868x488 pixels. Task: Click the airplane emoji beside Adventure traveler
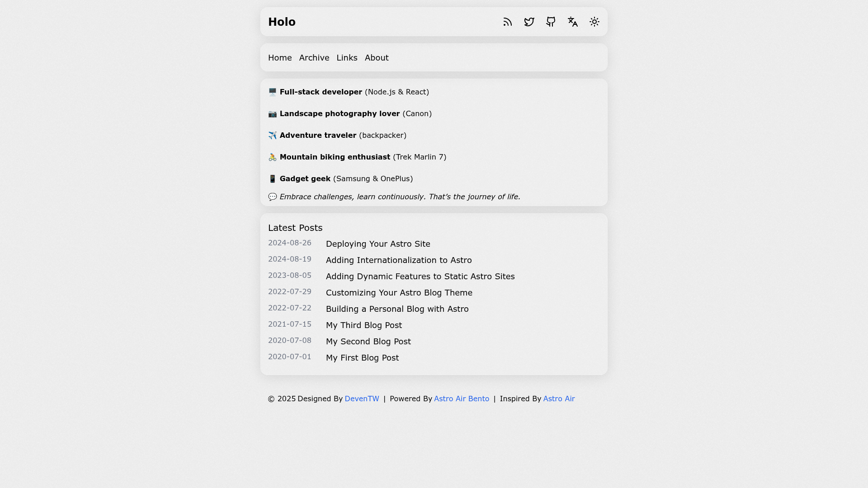click(272, 136)
